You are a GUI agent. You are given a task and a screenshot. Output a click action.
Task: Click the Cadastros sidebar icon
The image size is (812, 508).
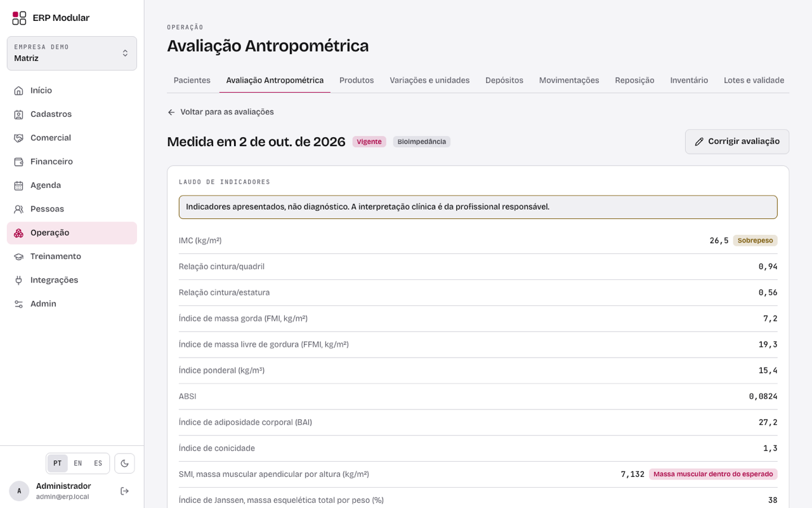point(19,114)
